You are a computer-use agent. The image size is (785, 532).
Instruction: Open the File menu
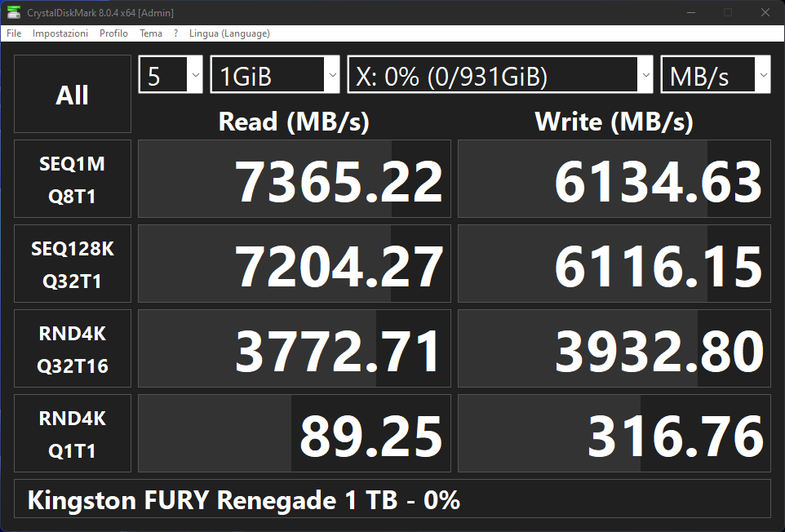[x=14, y=33]
